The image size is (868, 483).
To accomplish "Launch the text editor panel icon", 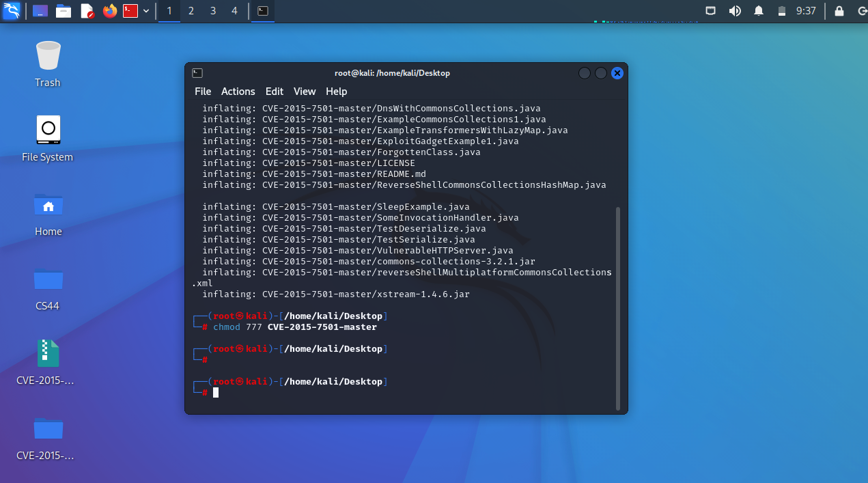I will click(x=87, y=11).
